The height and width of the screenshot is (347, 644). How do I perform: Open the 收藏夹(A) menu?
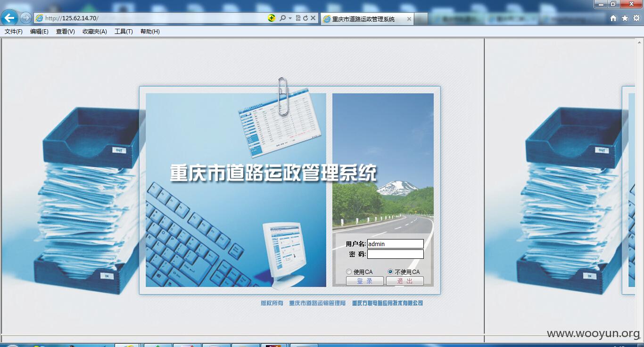(x=95, y=32)
